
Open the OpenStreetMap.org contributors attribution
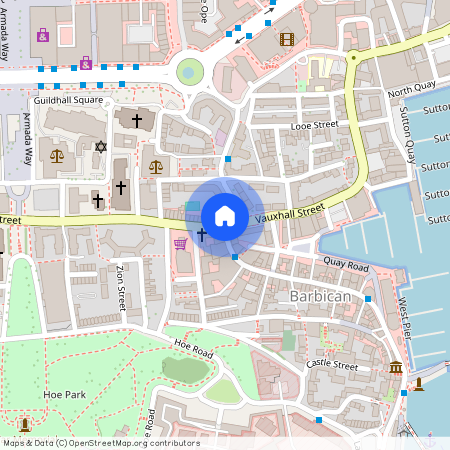coord(134,443)
